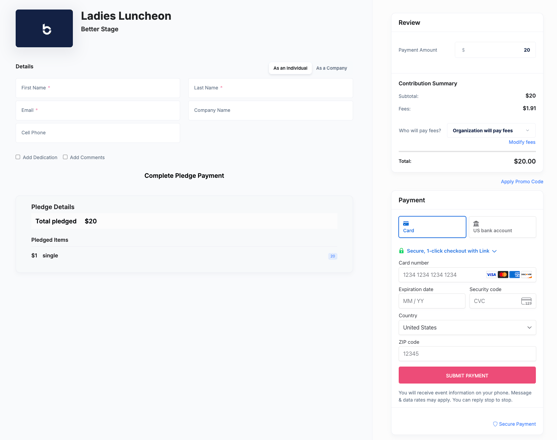This screenshot has width=557, height=440.
Task: Focus the First Name input field
Action: click(98, 88)
